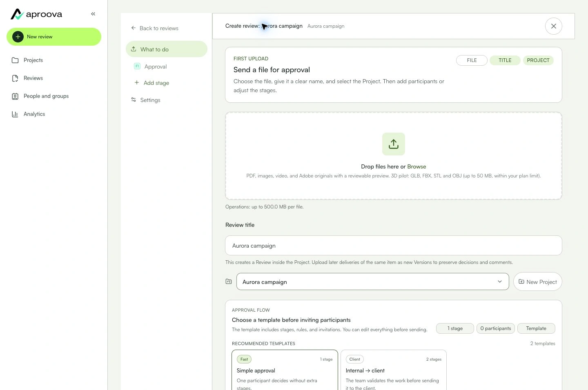Click the TITLE status pill
This screenshot has width=588, height=390.
[x=505, y=60]
